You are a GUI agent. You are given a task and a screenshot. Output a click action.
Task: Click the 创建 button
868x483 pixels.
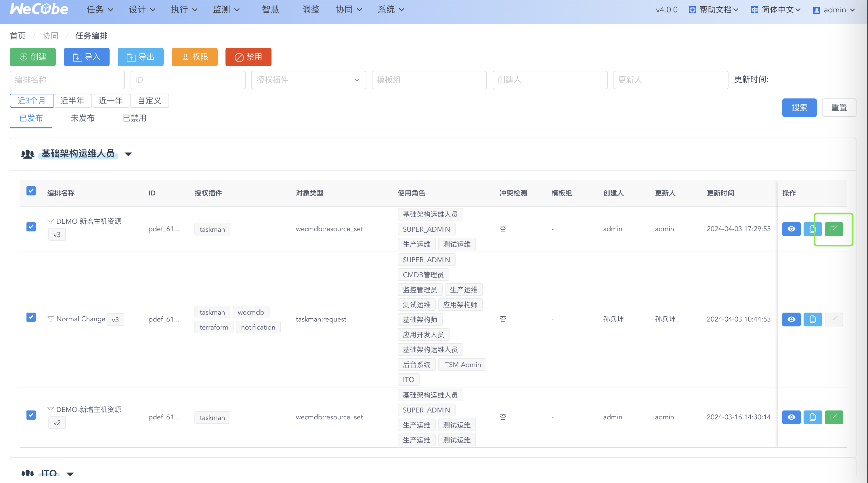click(33, 57)
